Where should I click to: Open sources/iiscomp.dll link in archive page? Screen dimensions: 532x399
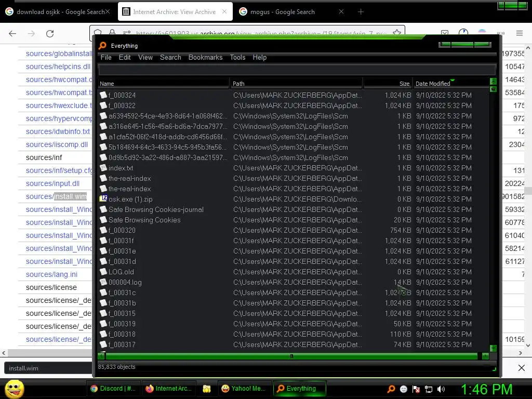point(57,144)
